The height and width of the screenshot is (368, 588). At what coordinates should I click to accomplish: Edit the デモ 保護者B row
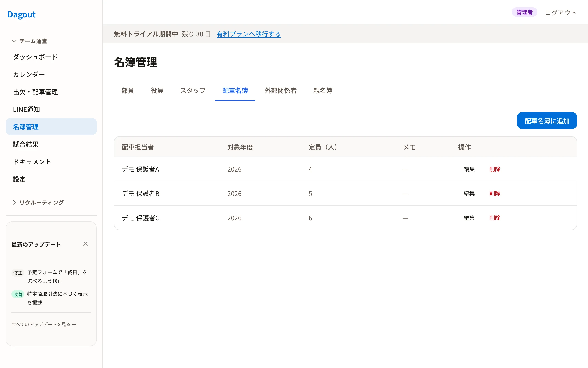(469, 193)
